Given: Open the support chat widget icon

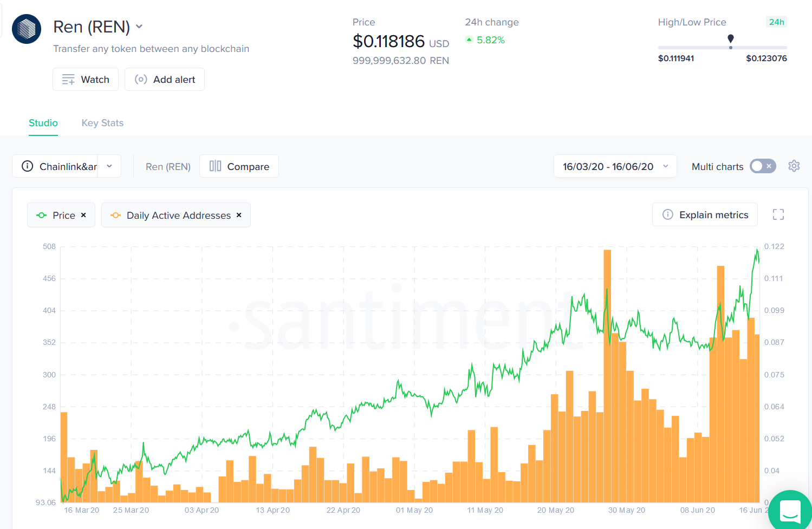Looking at the screenshot, I should point(790,511).
